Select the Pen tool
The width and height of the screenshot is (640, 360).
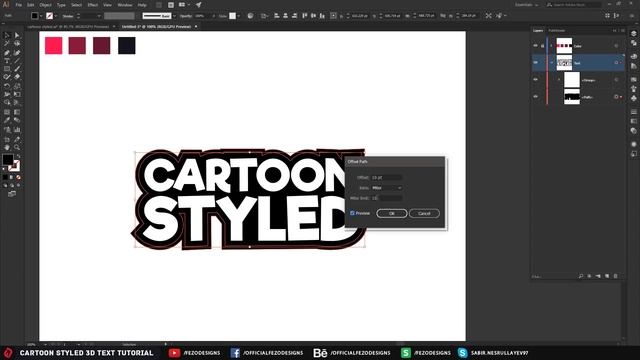click(x=7, y=53)
